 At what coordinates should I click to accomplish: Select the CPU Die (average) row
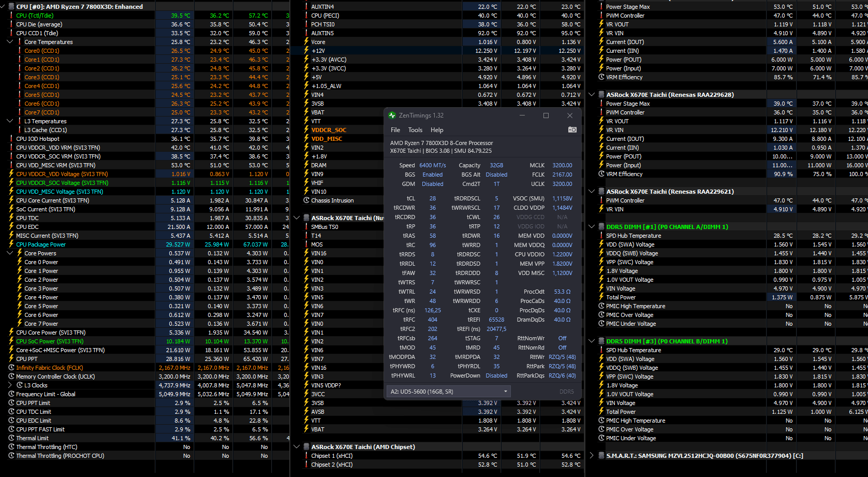tap(144, 24)
